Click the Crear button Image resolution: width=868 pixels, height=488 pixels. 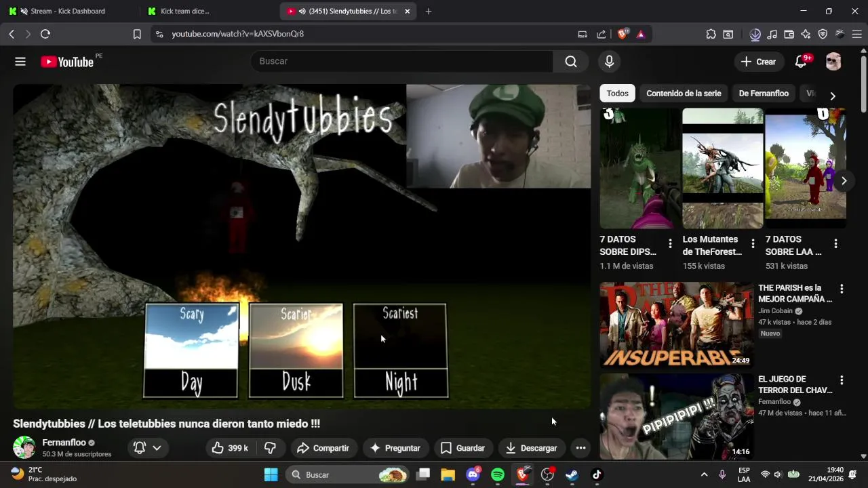(x=758, y=62)
